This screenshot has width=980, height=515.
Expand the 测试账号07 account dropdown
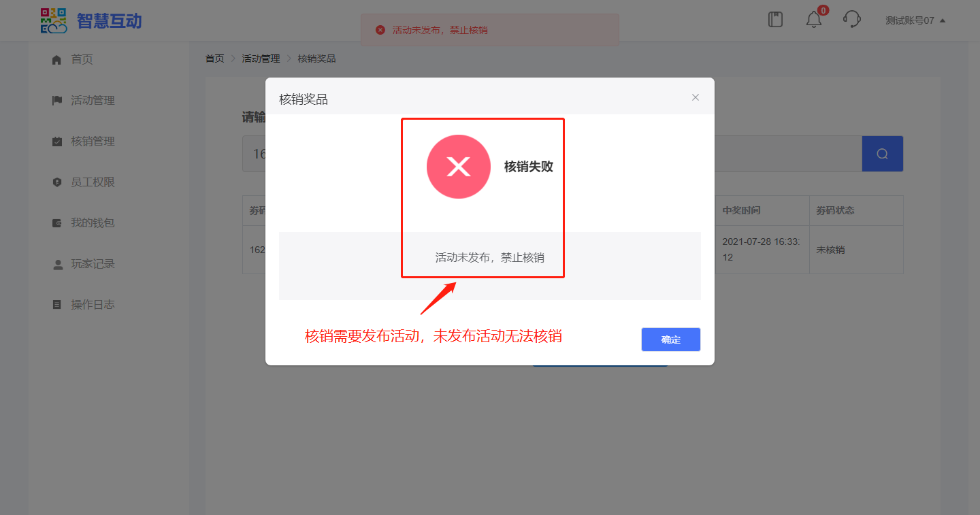tap(915, 20)
